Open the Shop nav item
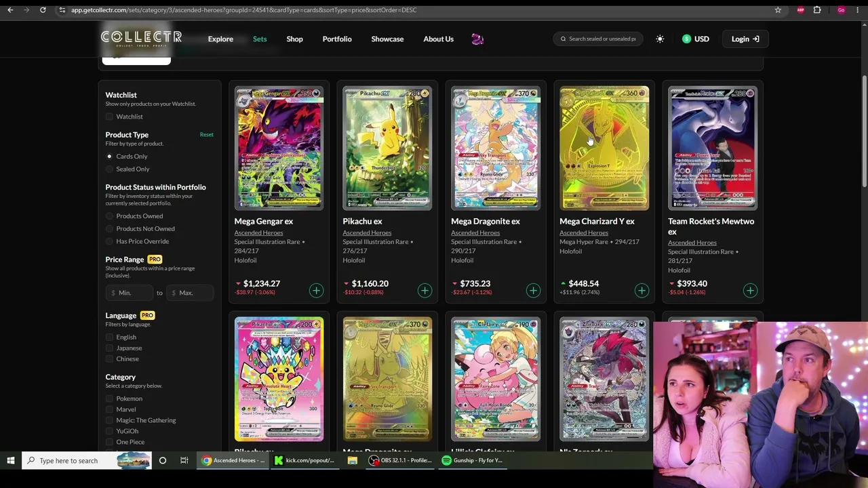The width and height of the screenshot is (868, 488). (x=294, y=39)
